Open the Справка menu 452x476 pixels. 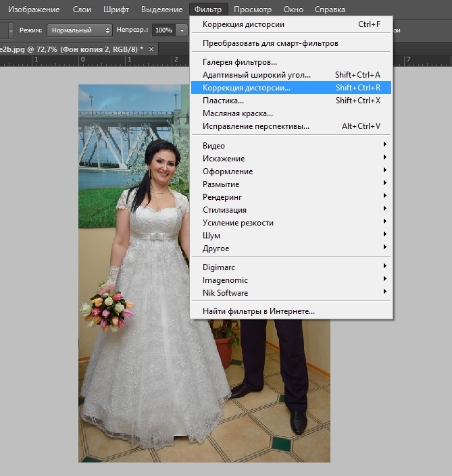[x=330, y=9]
